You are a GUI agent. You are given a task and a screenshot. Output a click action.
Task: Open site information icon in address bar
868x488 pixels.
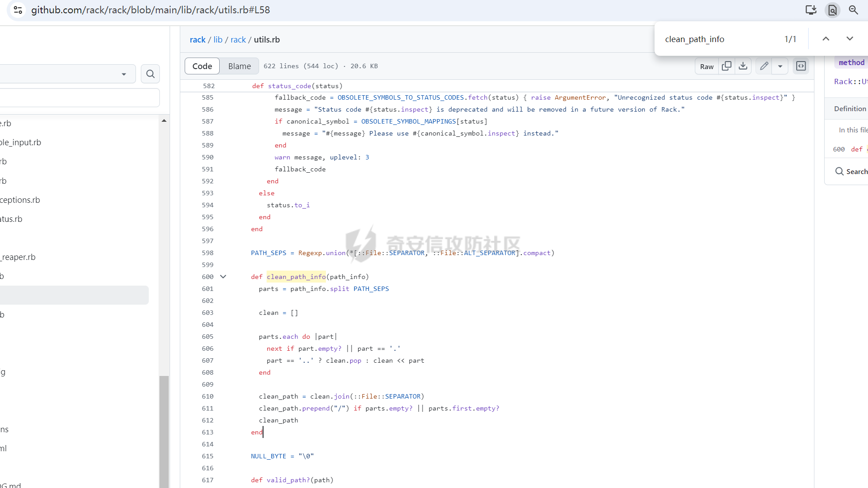point(18,10)
